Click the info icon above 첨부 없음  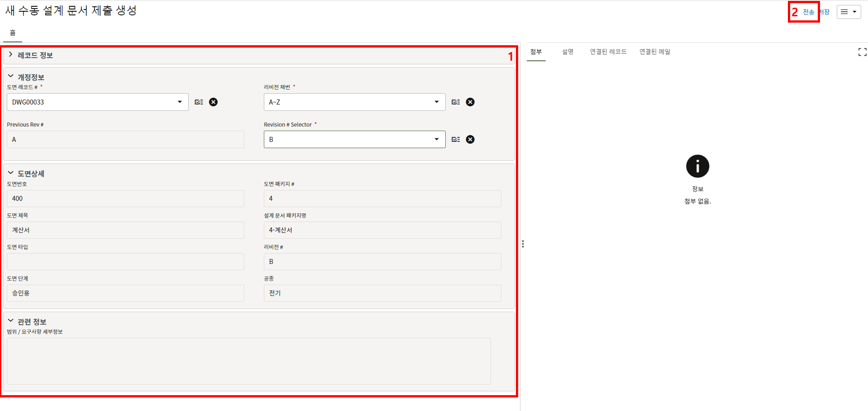point(697,166)
